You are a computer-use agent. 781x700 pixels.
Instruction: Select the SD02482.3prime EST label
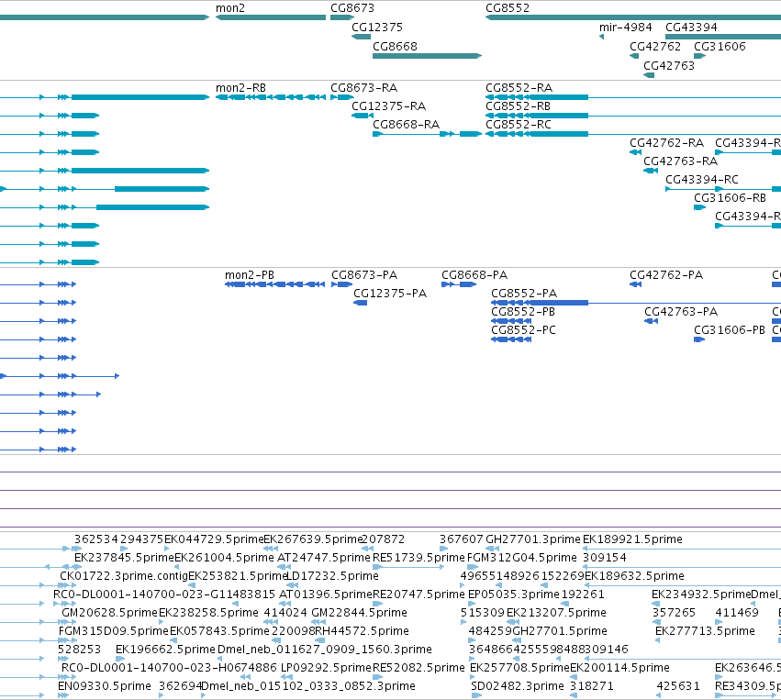coord(518,686)
